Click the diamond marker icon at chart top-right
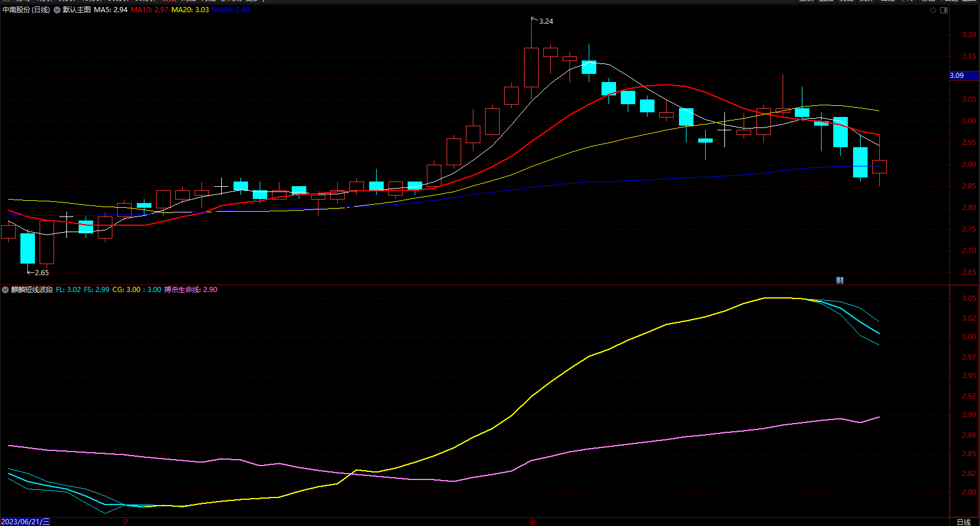Screen dimensions: 980x526 click(x=933, y=10)
